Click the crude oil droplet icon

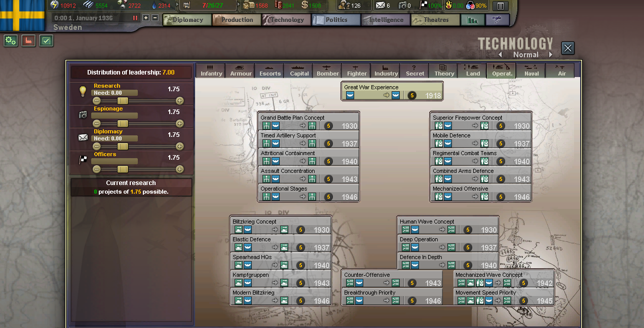tap(154, 5)
